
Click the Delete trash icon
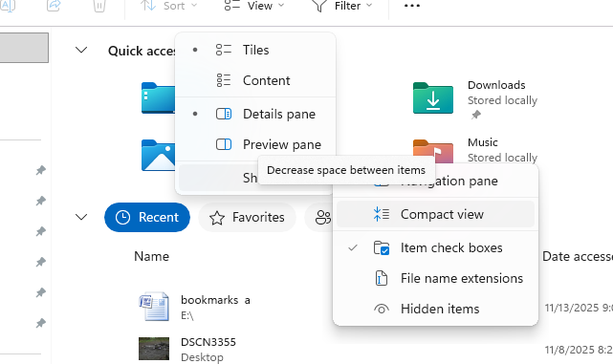pos(99,6)
